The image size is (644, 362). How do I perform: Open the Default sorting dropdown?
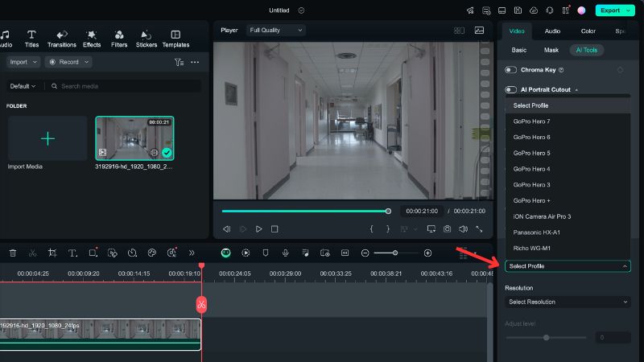point(23,86)
